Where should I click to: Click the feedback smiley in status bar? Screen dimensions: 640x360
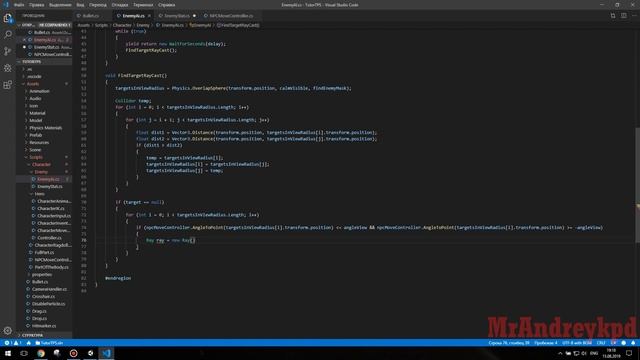pyautogui.click(x=623, y=343)
